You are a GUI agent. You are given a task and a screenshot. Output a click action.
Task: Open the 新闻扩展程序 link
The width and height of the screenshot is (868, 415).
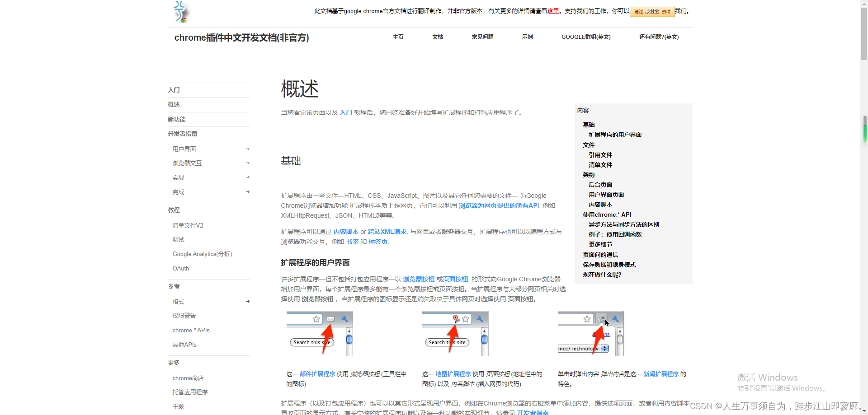[661, 374]
